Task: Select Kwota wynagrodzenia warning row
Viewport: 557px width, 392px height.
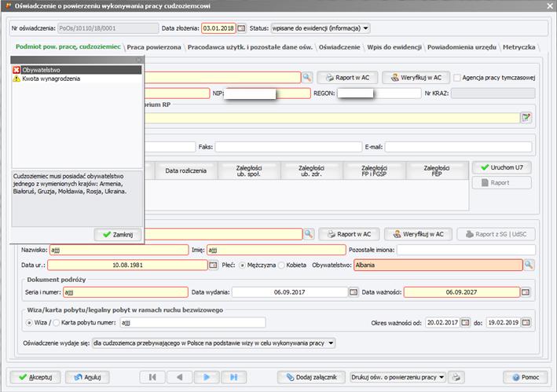Action: click(77, 79)
